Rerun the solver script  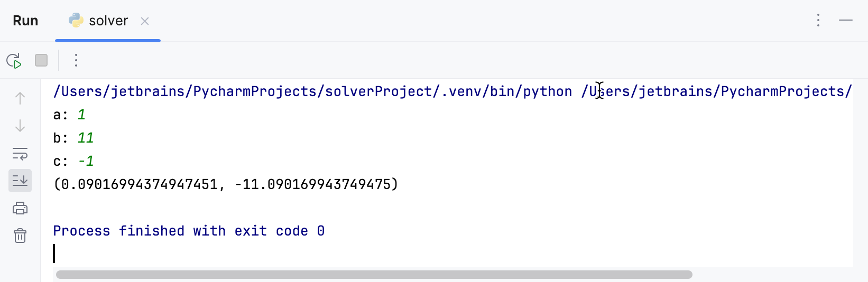14,61
